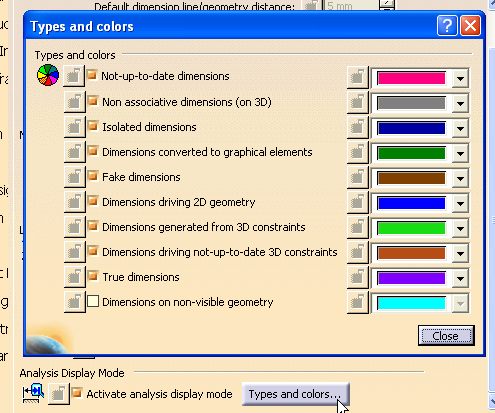
Task: Click lock icon next to True dimensions color
Action: pos(357,277)
